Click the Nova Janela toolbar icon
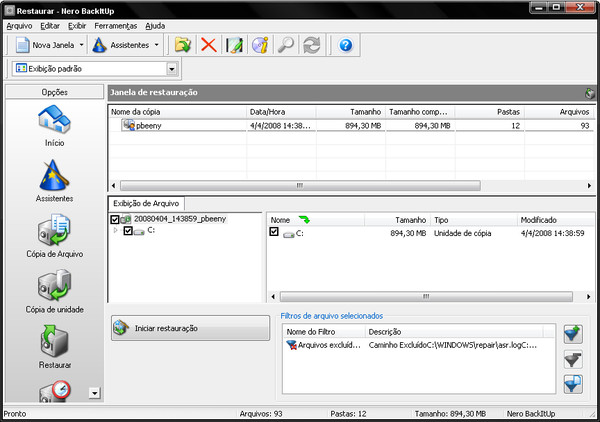600x422 pixels. tap(22, 45)
